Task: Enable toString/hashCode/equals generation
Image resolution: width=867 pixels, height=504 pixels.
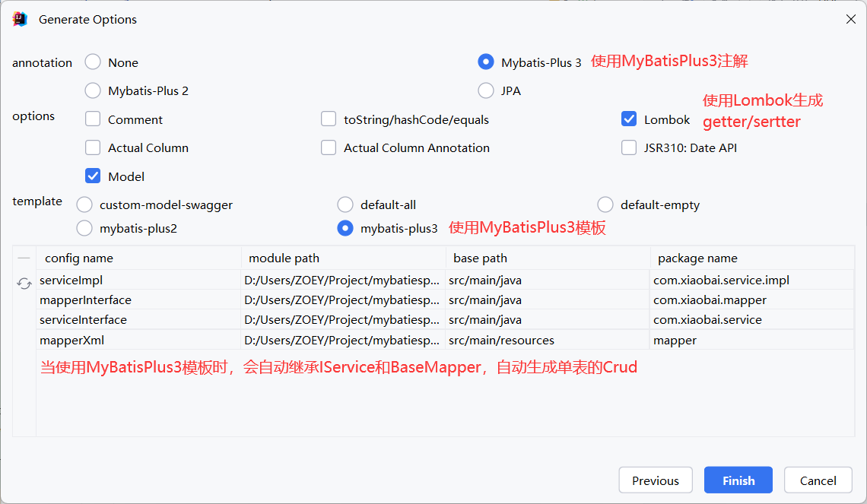Action: [x=329, y=119]
